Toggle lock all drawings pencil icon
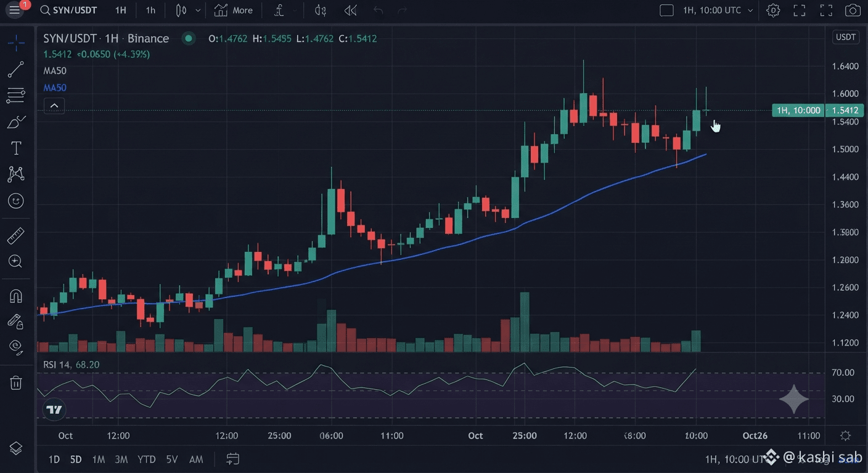The image size is (868, 473). [16, 321]
